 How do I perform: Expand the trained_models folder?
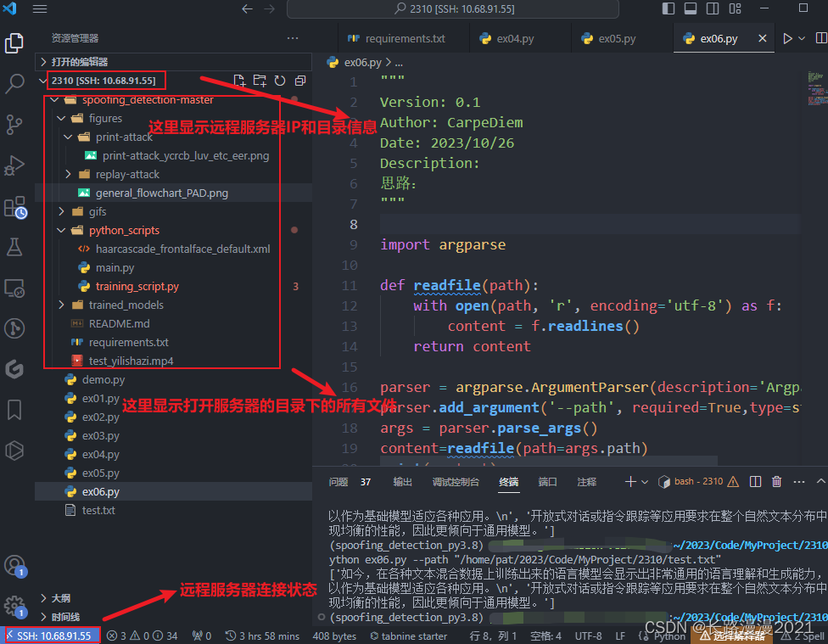tap(61, 305)
